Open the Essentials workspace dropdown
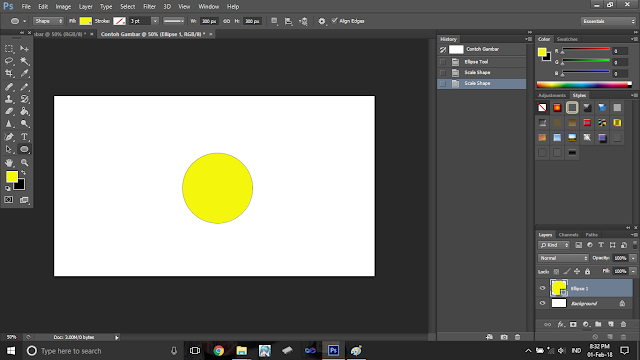The height and width of the screenshot is (360, 640). click(608, 21)
